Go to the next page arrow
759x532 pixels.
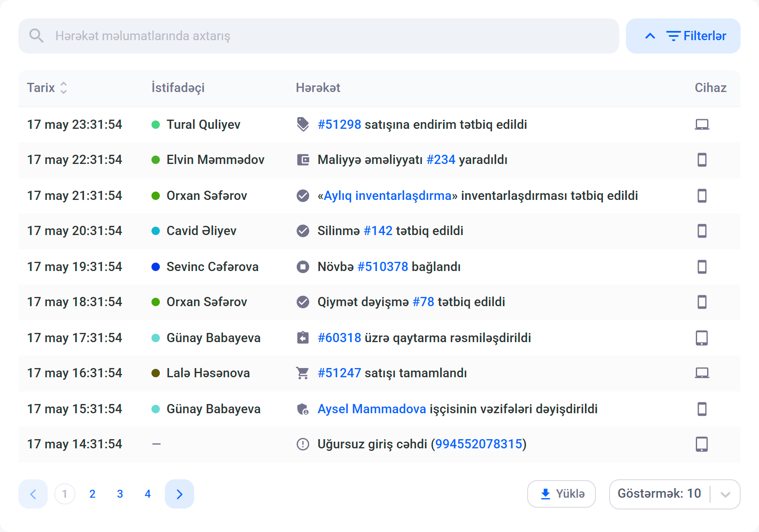[179, 494]
